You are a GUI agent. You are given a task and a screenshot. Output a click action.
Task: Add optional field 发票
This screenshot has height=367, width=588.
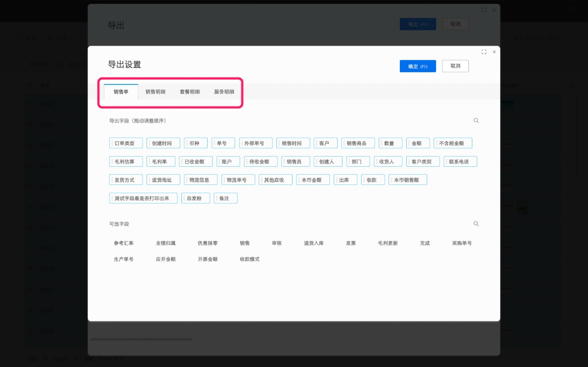351,243
